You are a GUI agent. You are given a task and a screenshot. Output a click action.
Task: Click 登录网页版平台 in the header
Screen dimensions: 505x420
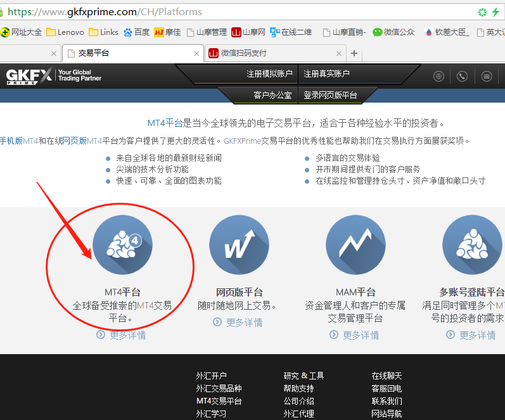click(330, 95)
